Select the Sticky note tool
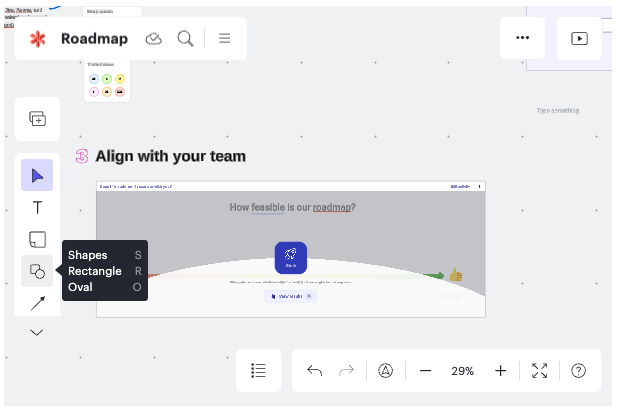Viewport: 626px width, 417px height. [x=37, y=240]
